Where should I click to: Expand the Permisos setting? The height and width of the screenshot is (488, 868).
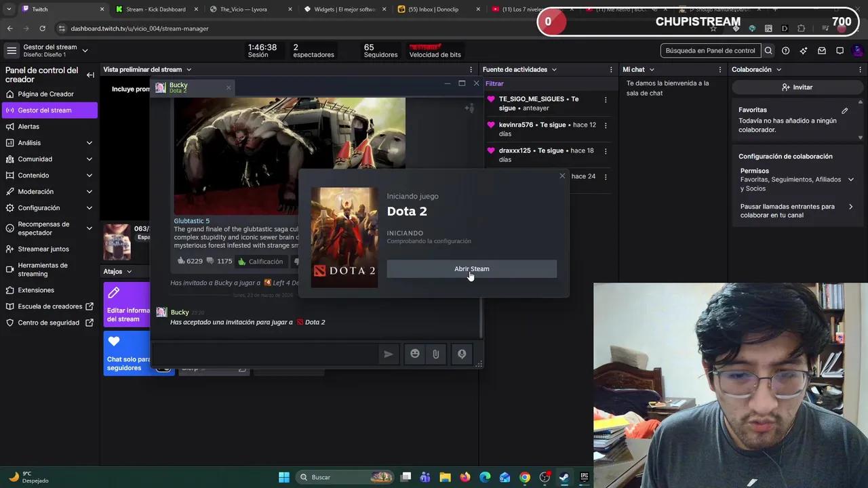tap(851, 180)
